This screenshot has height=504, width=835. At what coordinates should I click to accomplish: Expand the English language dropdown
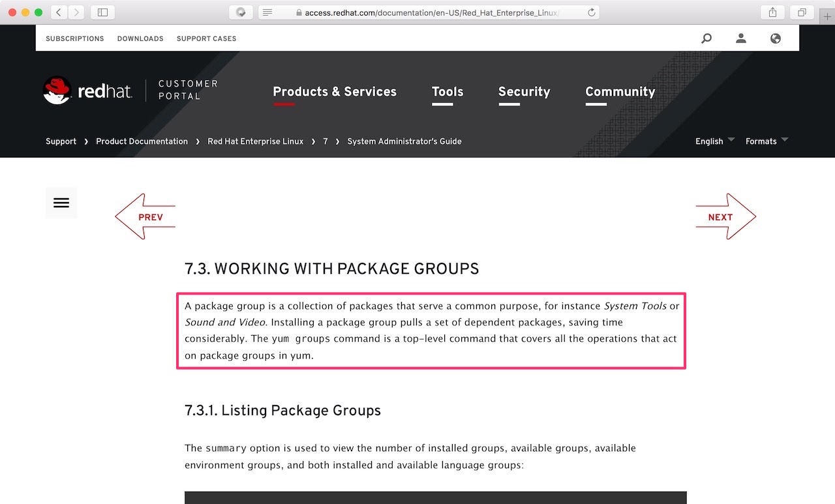(x=715, y=141)
